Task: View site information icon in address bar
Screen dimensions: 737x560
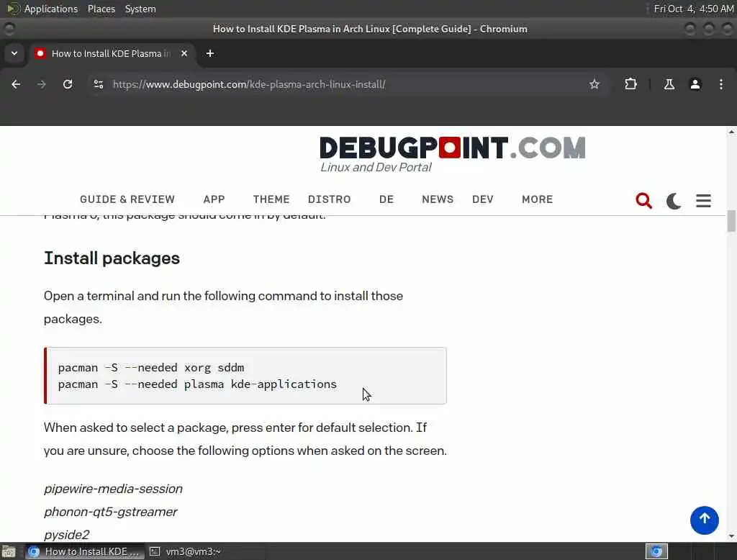Action: pyautogui.click(x=98, y=84)
